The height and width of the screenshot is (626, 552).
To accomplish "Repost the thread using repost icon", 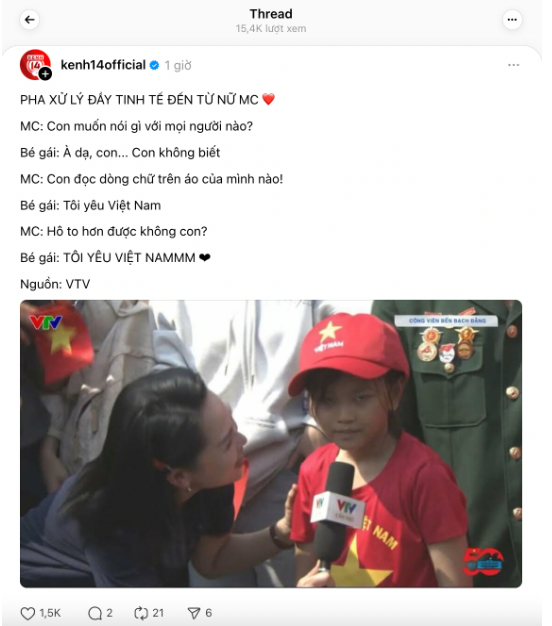I will point(141,613).
